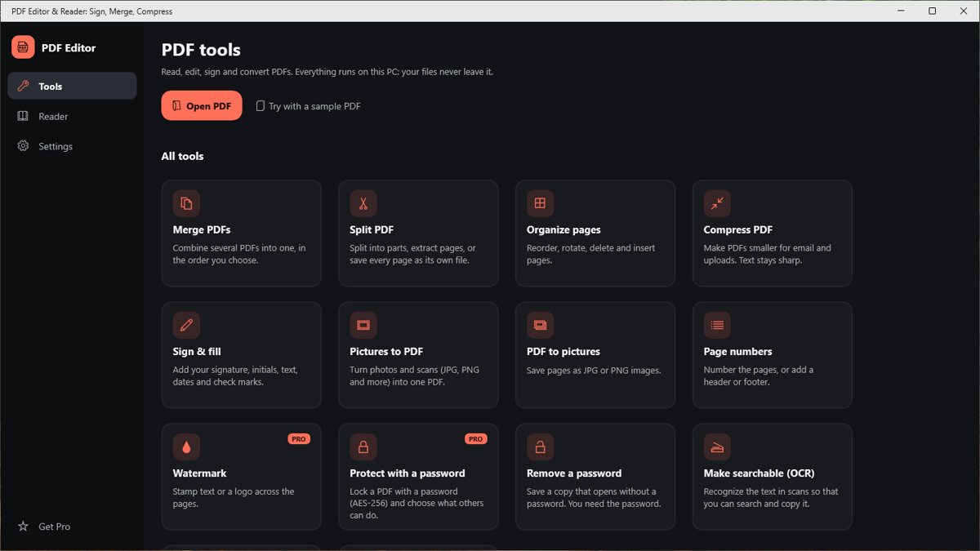Open the Make searchable (OCR) scanner icon
Screen dimensions: 980x551
pos(717,447)
